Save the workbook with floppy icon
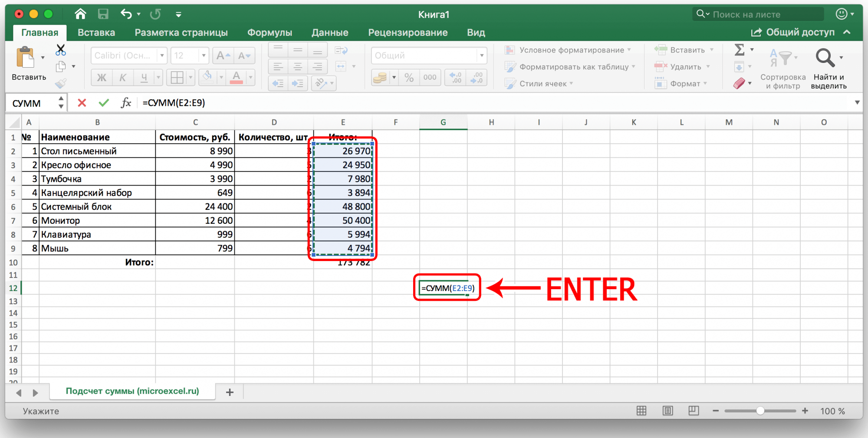The width and height of the screenshot is (868, 438). (103, 14)
